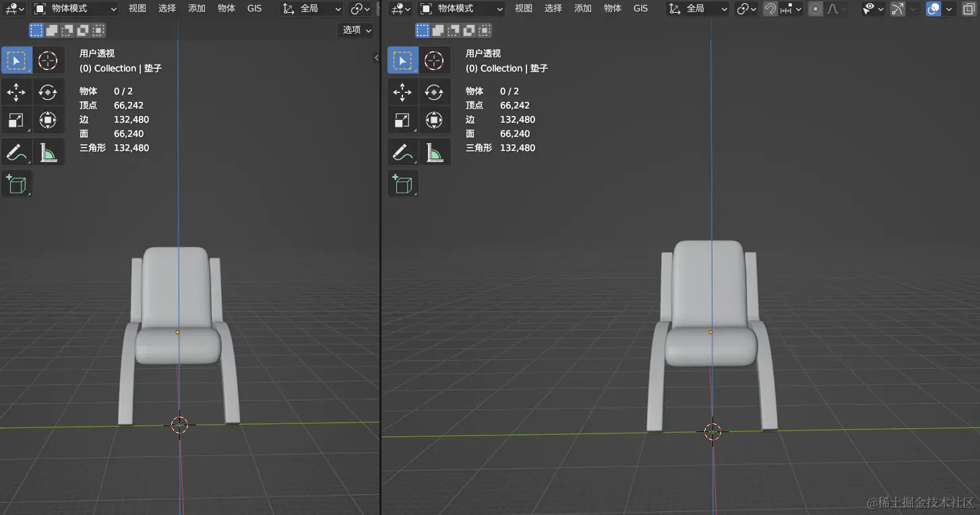Select the Box Select tool in left viewport

click(16, 61)
